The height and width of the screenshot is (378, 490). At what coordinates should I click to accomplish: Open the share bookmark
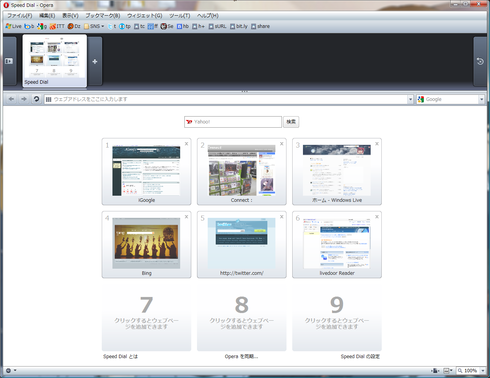[x=260, y=26]
